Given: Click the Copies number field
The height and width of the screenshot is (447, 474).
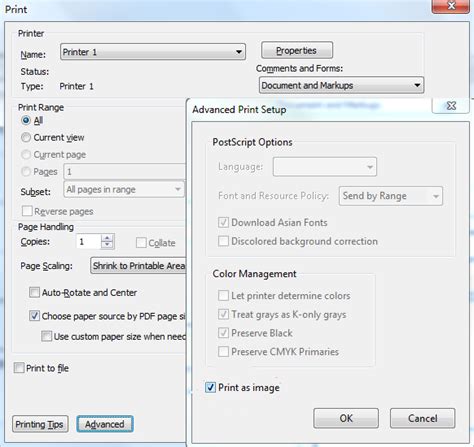Looking at the screenshot, I should tap(88, 242).
